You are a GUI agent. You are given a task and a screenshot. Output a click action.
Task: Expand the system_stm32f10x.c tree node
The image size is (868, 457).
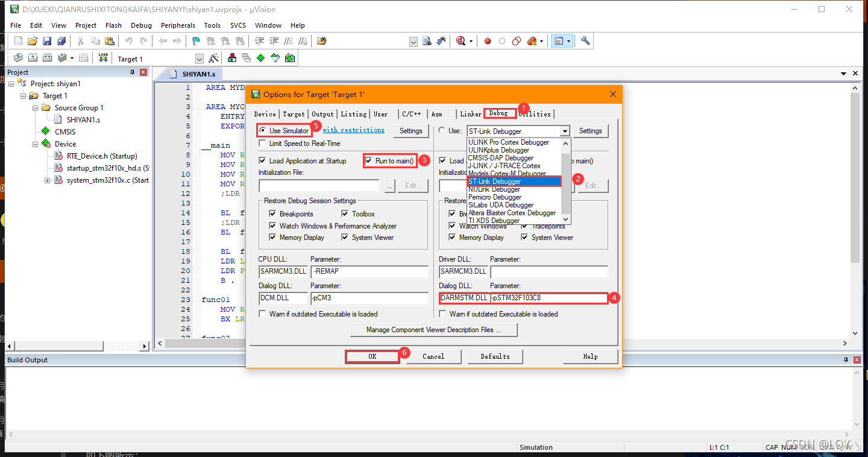[x=47, y=180]
